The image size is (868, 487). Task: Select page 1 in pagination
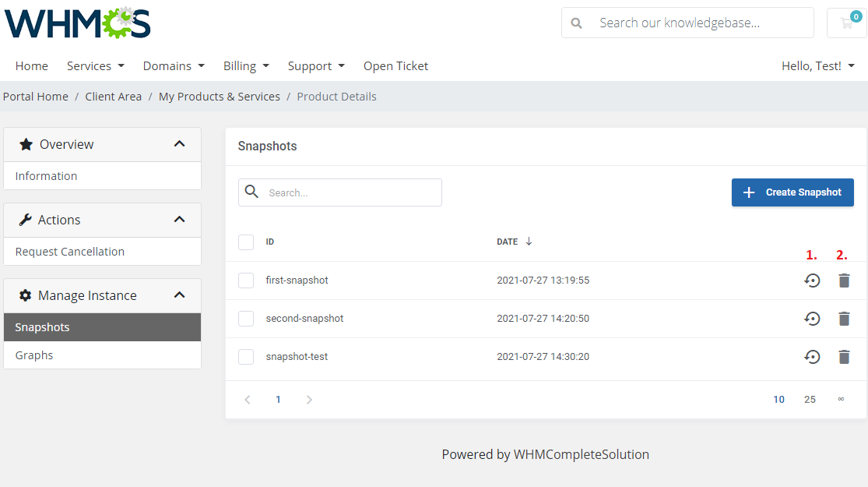[x=278, y=400]
